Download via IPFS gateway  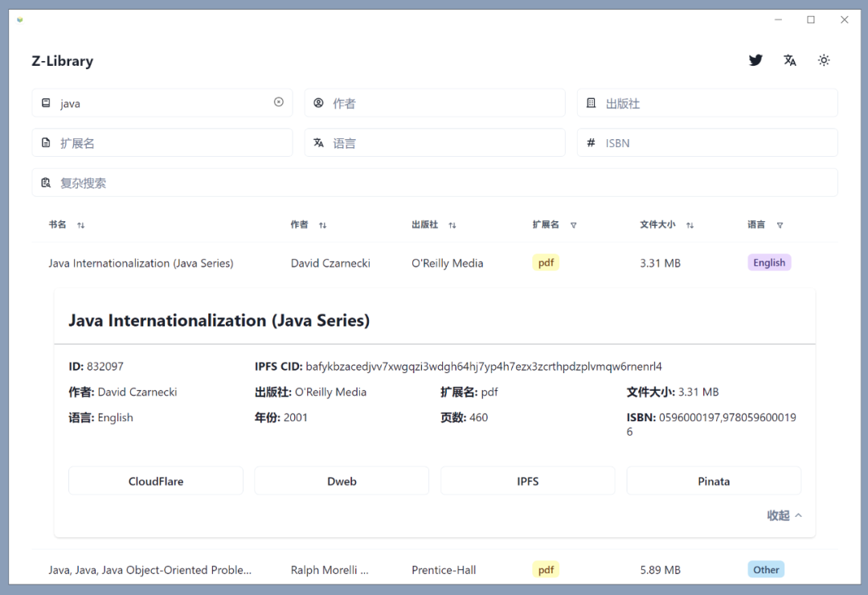pos(528,481)
